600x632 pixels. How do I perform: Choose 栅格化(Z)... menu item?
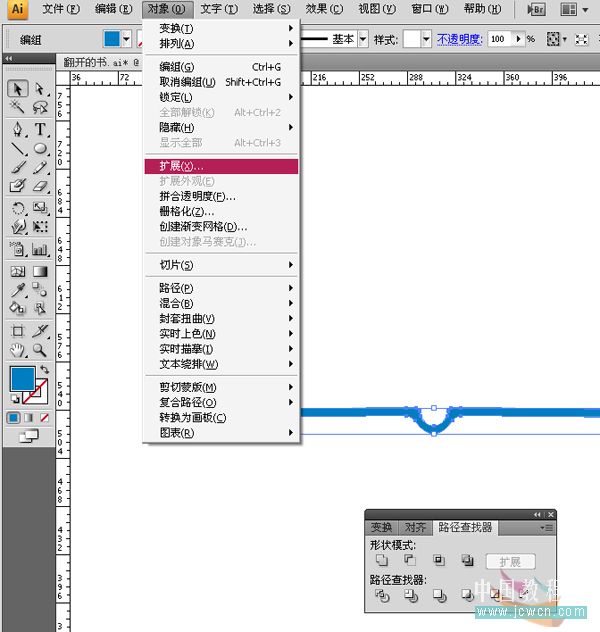click(x=221, y=212)
